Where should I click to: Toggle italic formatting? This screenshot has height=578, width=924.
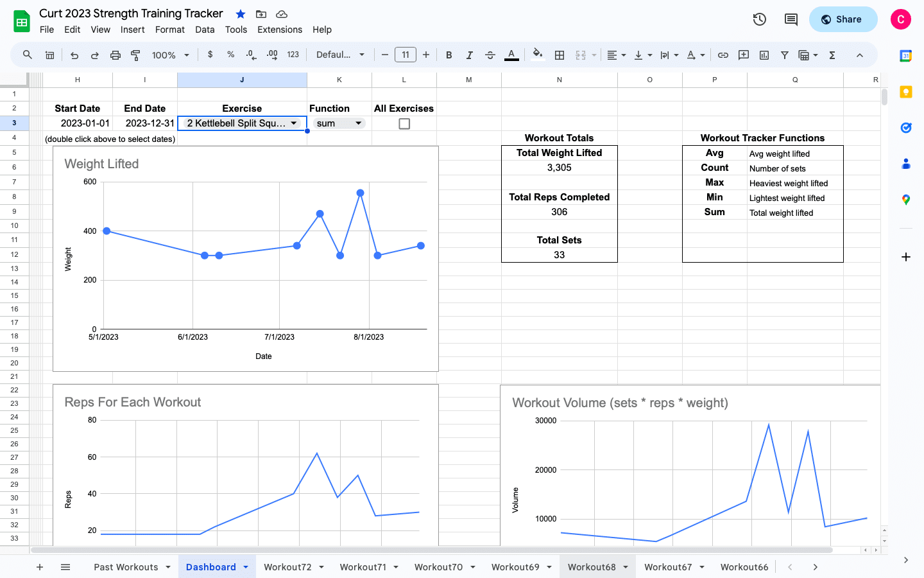[470, 55]
